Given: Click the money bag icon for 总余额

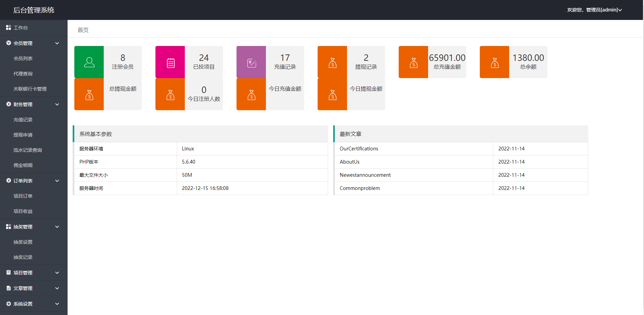Looking at the screenshot, I should pos(495,63).
